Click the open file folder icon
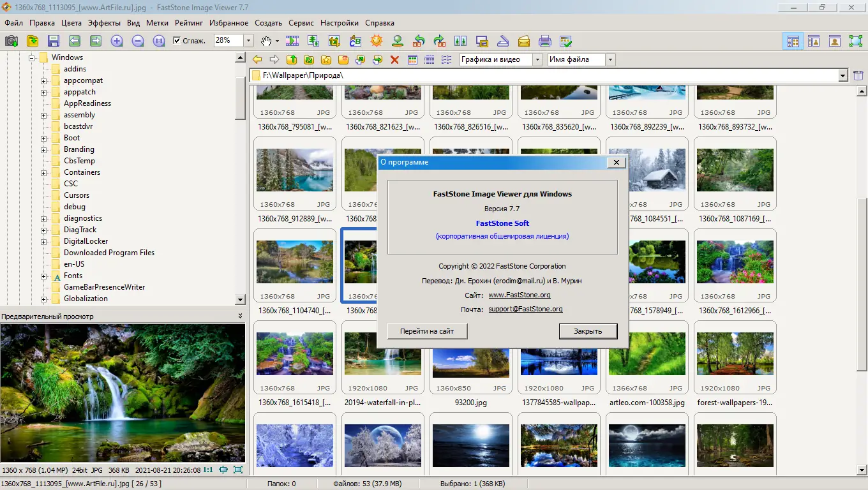The height and width of the screenshot is (490, 868). click(x=33, y=41)
